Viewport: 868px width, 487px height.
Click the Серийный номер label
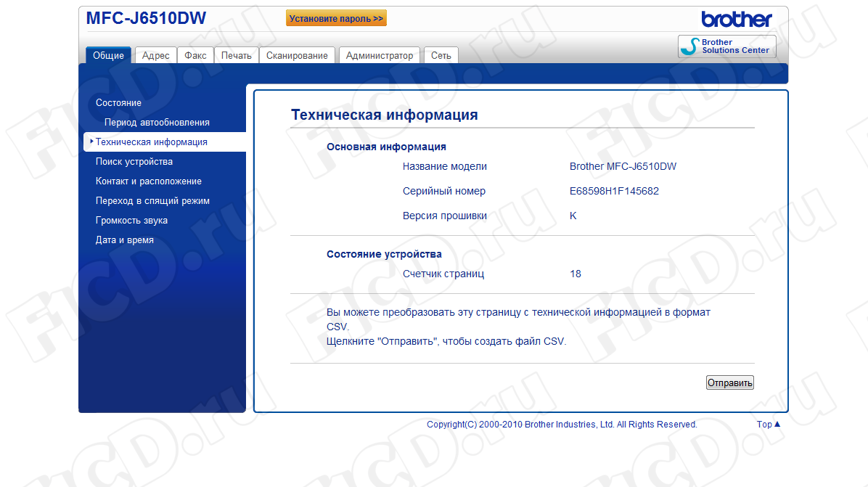(x=444, y=191)
